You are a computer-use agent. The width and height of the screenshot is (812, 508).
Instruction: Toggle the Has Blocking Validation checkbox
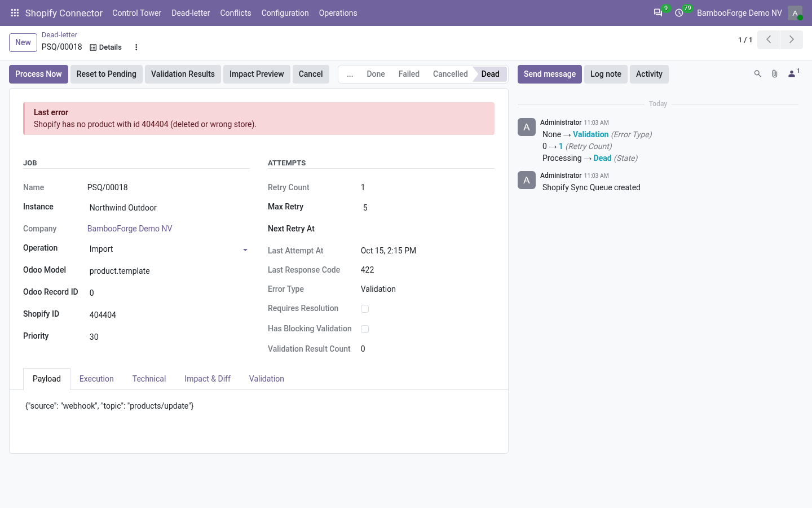[x=365, y=329]
